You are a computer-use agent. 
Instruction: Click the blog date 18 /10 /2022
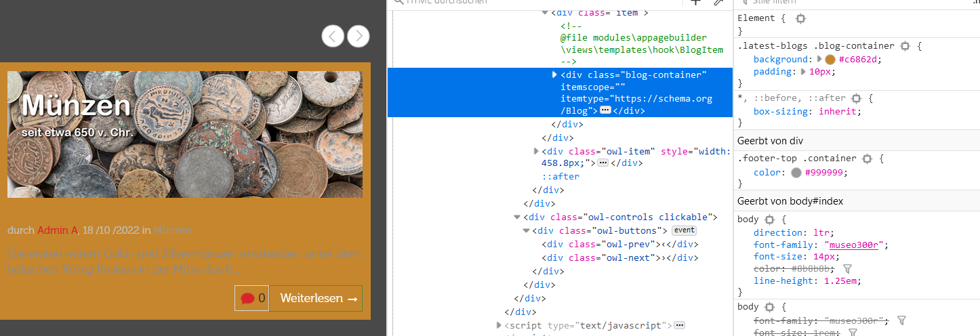click(111, 230)
